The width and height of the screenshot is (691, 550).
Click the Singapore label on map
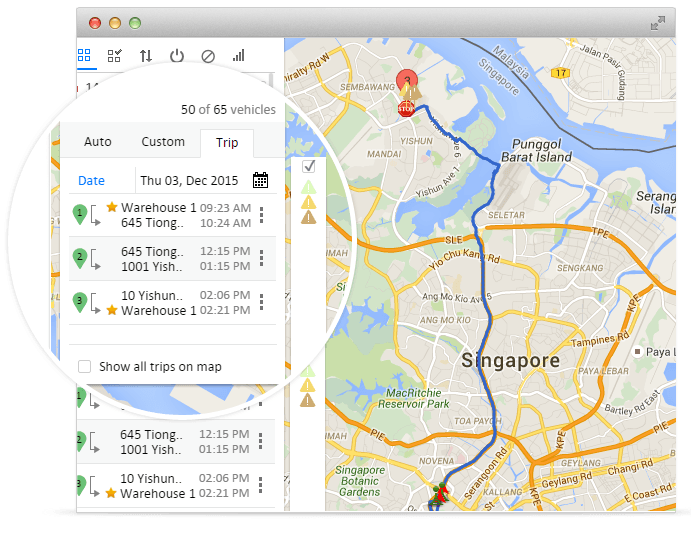[510, 360]
